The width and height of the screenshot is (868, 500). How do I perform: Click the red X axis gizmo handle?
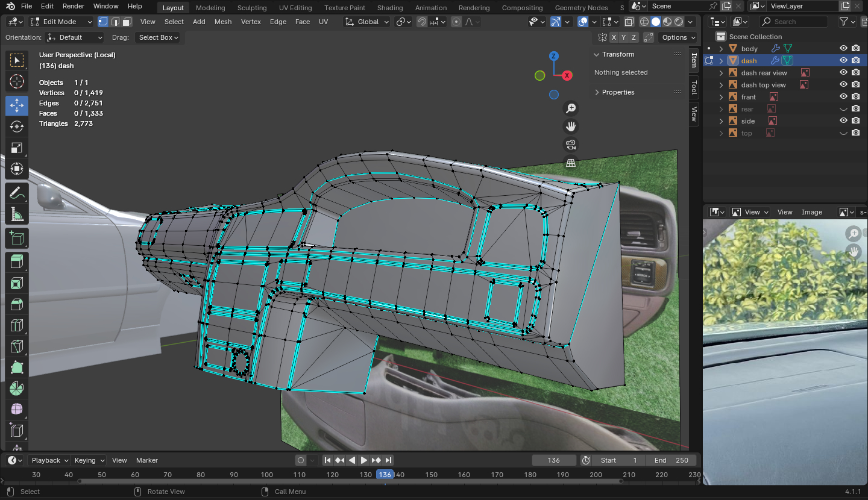567,75
